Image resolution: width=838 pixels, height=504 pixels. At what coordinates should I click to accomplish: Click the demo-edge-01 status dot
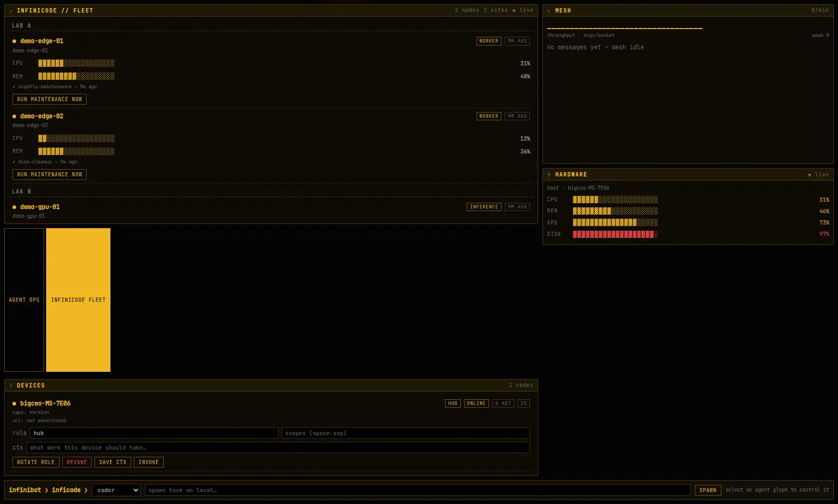tap(15, 41)
